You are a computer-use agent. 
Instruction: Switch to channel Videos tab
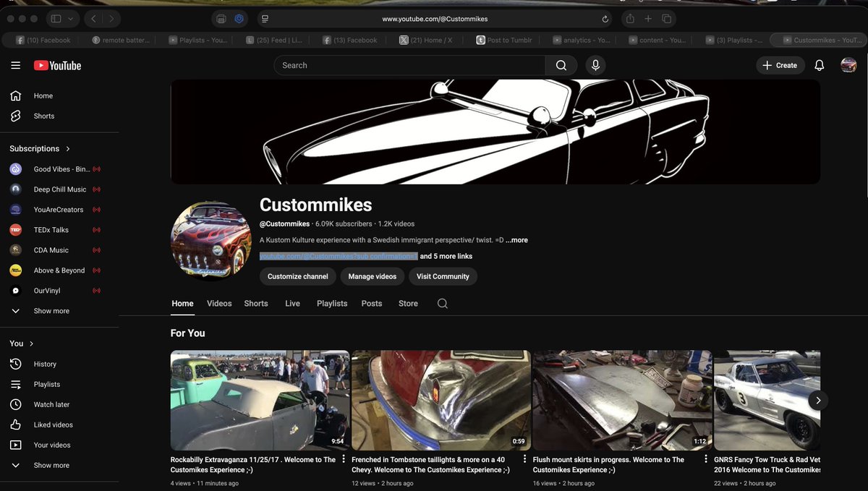tap(219, 304)
